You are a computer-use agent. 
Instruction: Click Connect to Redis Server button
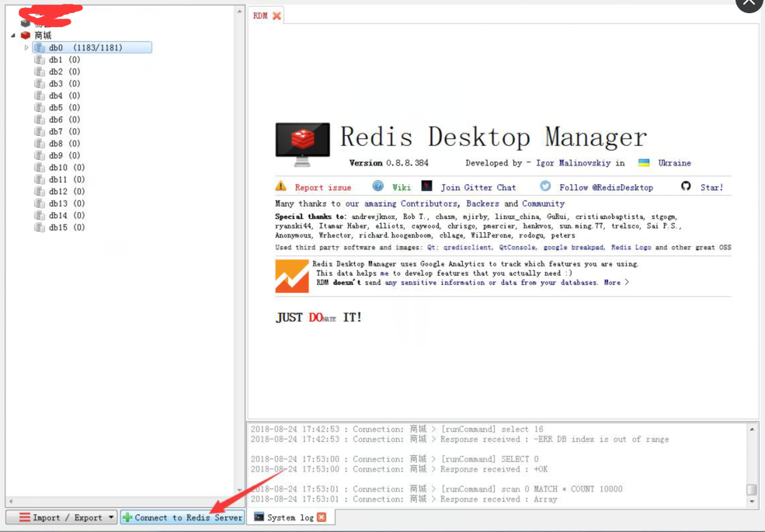(x=183, y=517)
